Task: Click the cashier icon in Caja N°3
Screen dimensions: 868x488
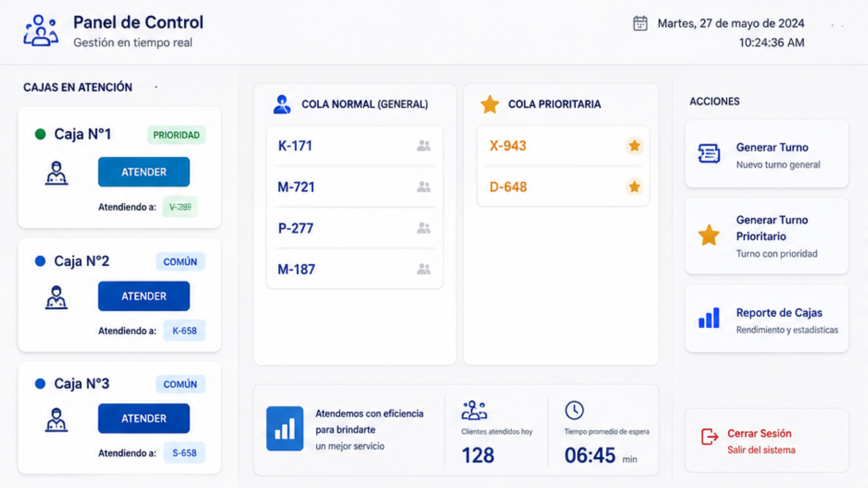Action: [x=56, y=420]
